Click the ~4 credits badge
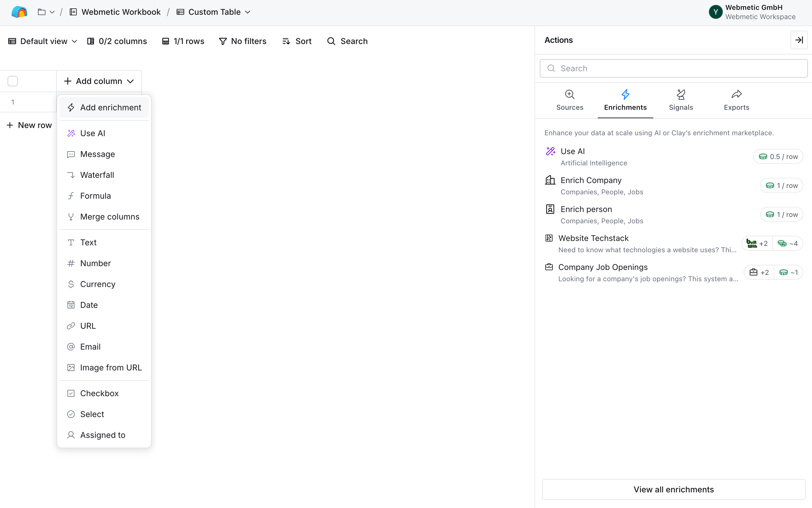The width and height of the screenshot is (812, 508). (788, 244)
